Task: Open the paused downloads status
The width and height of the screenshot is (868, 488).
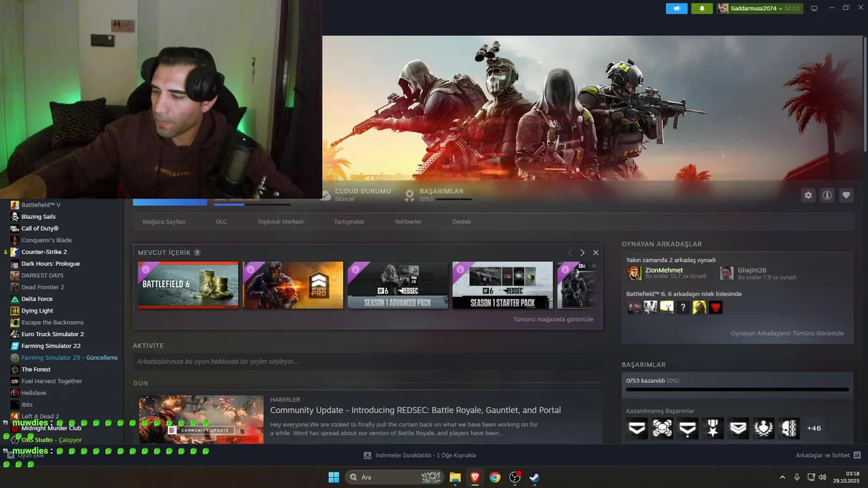Action: tap(420, 455)
